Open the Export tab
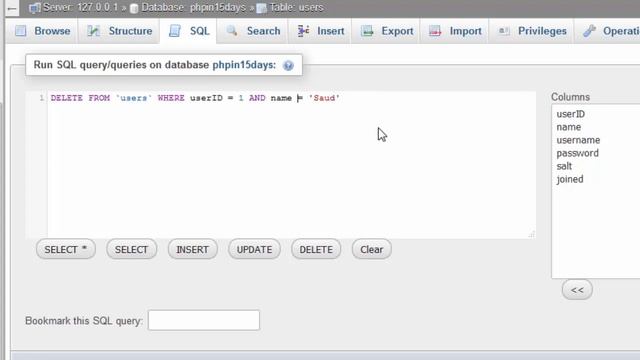The height and width of the screenshot is (360, 640). [387, 31]
